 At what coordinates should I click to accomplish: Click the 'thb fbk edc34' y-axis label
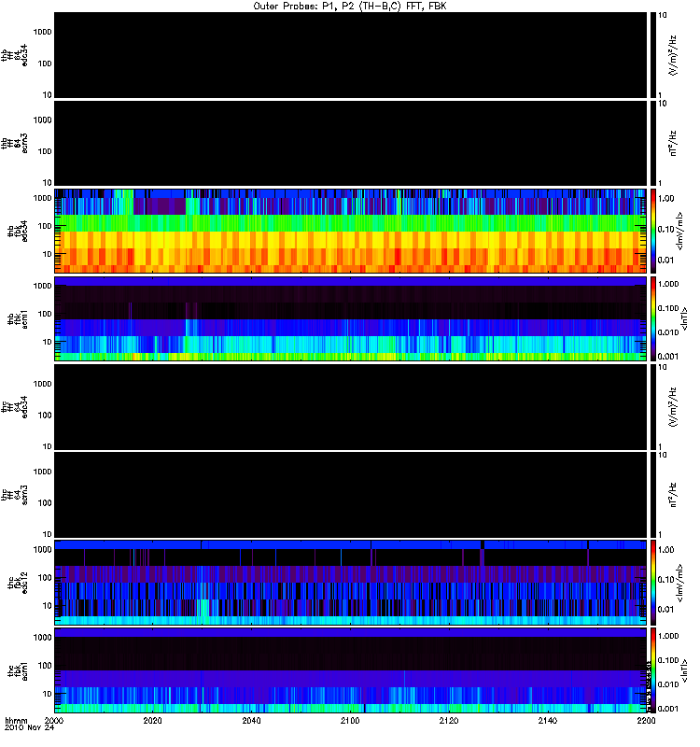17,232
